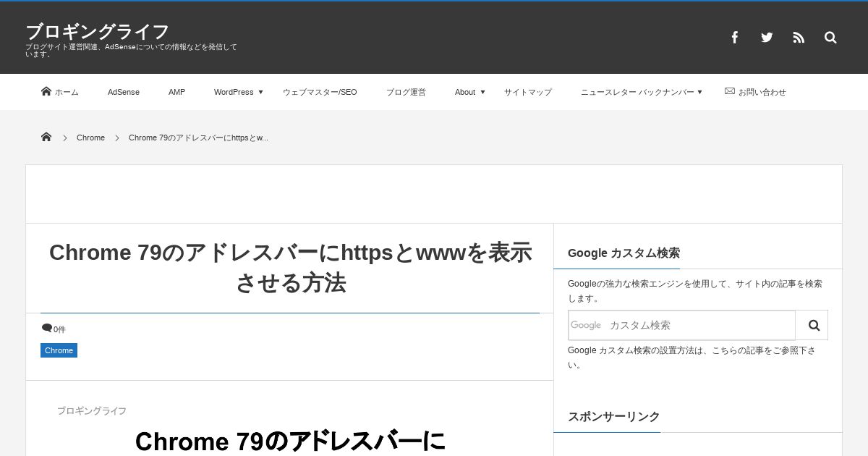Screen dimensions: 868x456
Task: Click the envelope icon beside お問い合わせ
Action: click(x=730, y=91)
